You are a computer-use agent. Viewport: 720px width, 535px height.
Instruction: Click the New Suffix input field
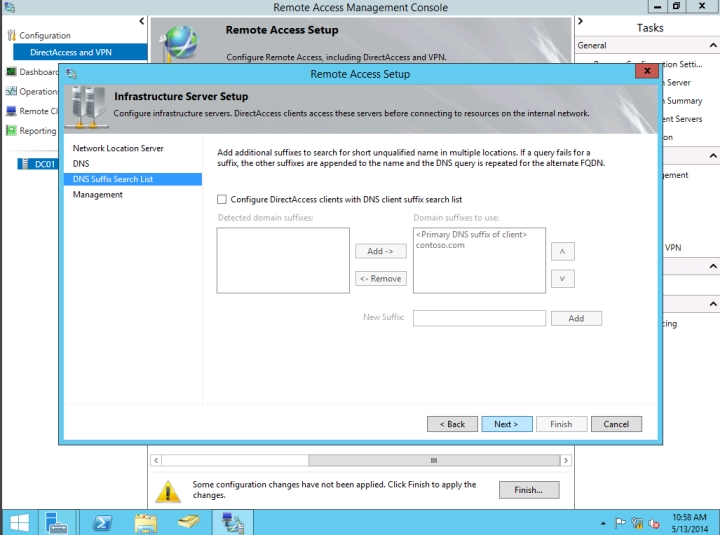pyautogui.click(x=479, y=318)
